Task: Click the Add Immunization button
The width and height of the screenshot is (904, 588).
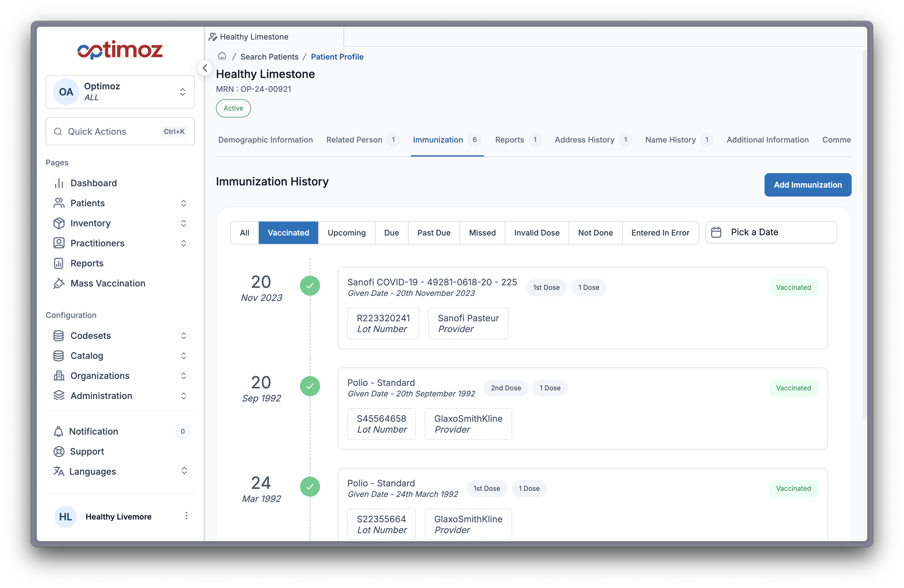Action: click(x=807, y=185)
